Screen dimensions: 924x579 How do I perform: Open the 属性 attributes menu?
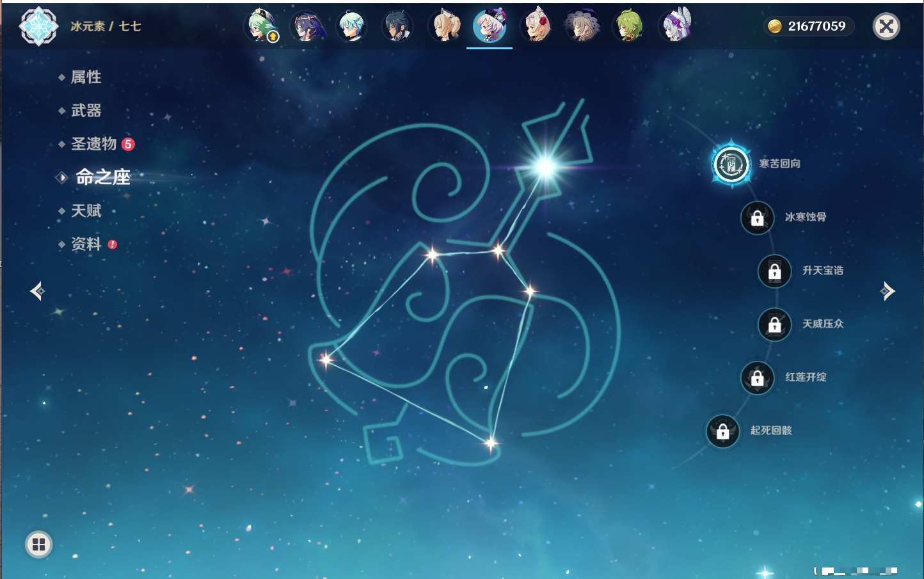(86, 77)
